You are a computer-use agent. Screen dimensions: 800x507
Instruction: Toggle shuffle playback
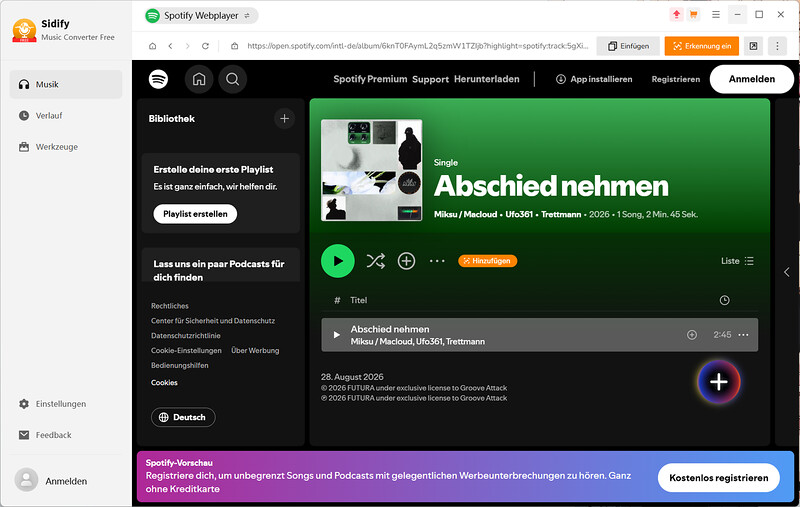tap(376, 261)
